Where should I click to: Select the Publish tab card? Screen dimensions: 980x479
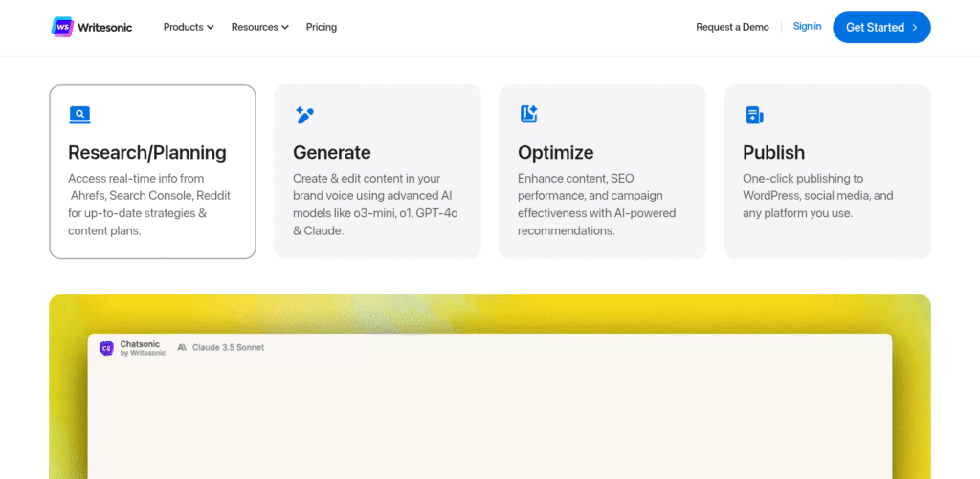point(827,171)
